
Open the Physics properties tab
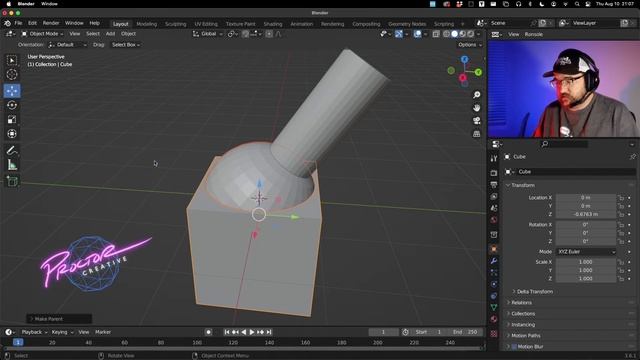tap(494, 284)
